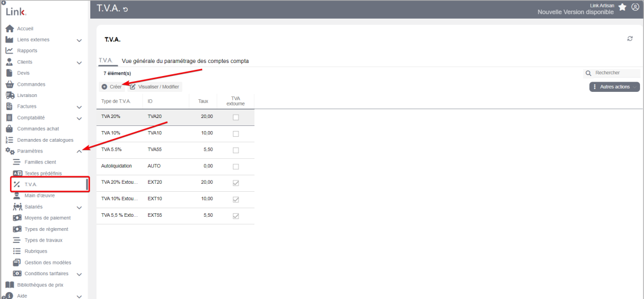Click the Types de travaux lines icon
Screen dimensions: 644x299
17,240
